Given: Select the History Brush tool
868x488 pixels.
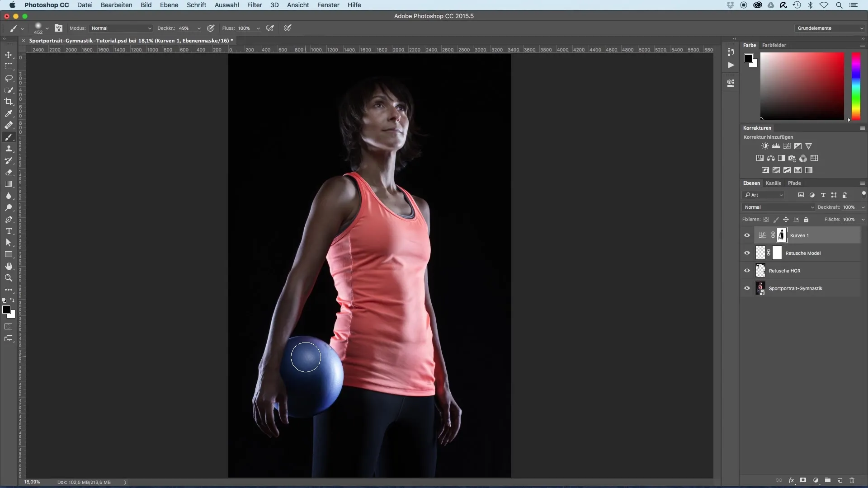Looking at the screenshot, I should [x=9, y=160].
